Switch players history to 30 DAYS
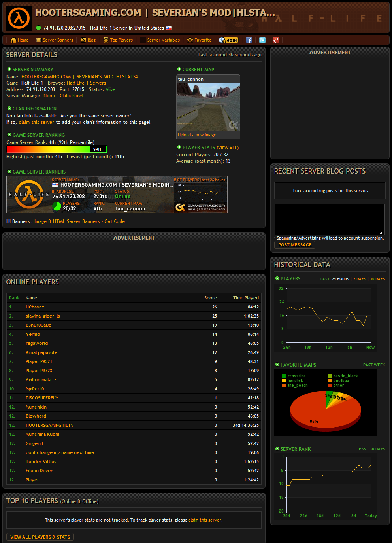 pyautogui.click(x=377, y=279)
